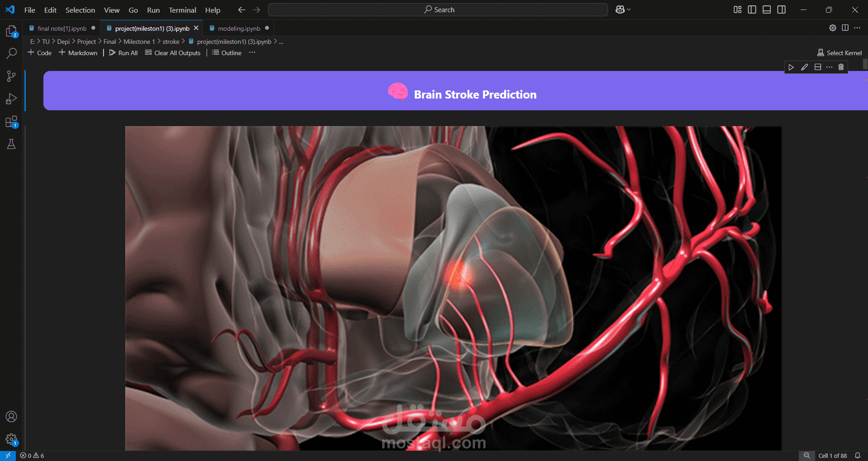Show errors and warnings problems panel

32,456
